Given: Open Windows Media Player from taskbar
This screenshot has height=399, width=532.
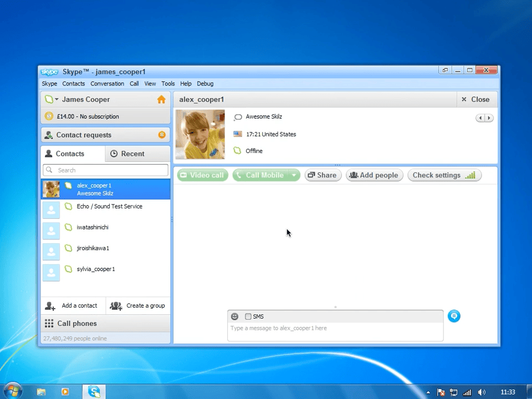Looking at the screenshot, I should (x=65, y=392).
